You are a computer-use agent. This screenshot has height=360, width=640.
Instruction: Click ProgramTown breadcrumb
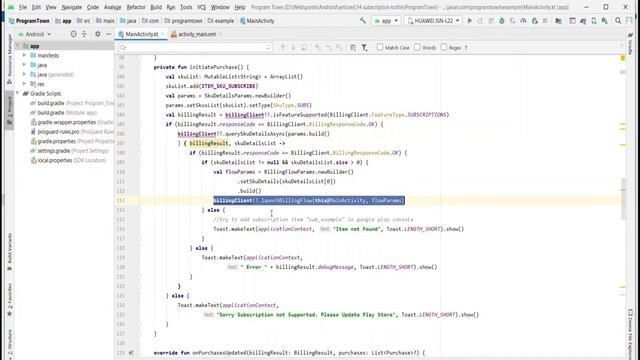[29, 21]
